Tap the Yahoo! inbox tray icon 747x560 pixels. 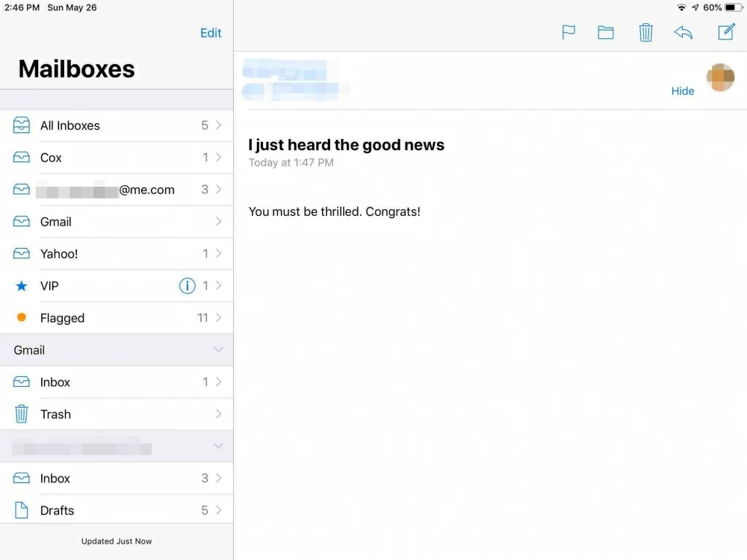[x=22, y=253]
